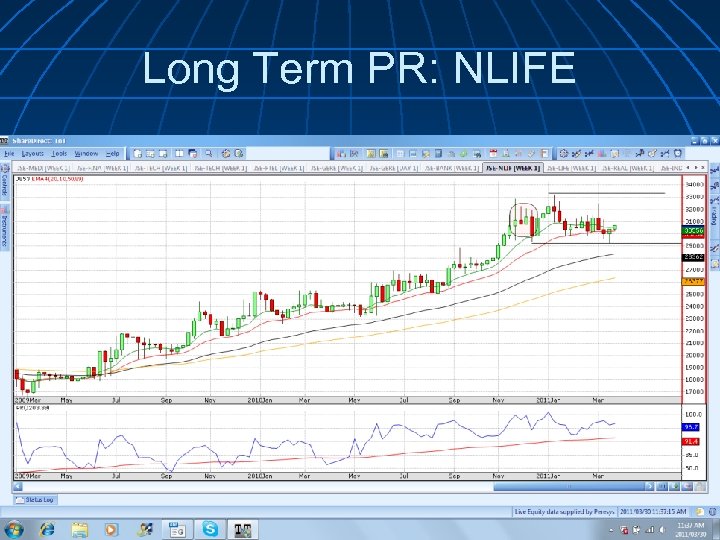
Task: Open Skype from the taskbar
Action: click(x=210, y=529)
